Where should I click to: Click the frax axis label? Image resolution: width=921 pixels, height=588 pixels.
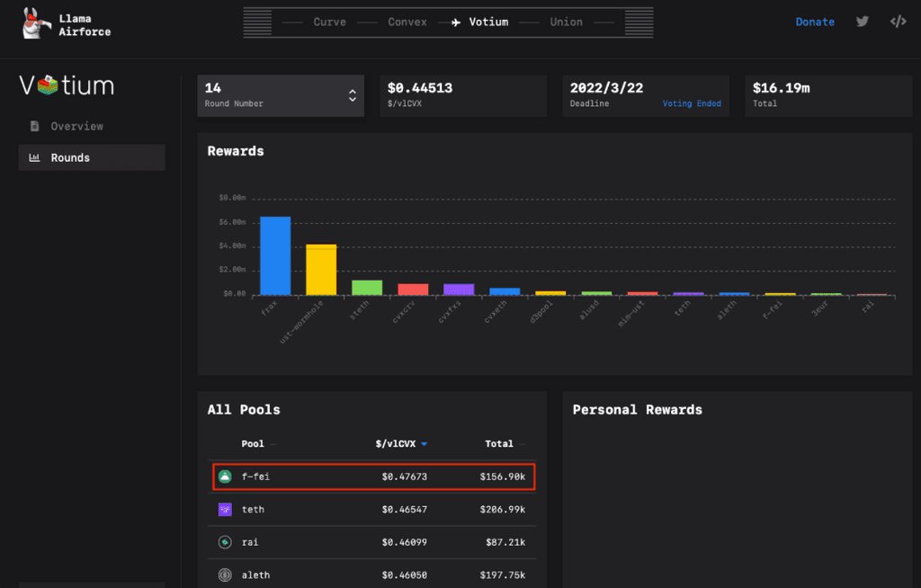tap(268, 307)
